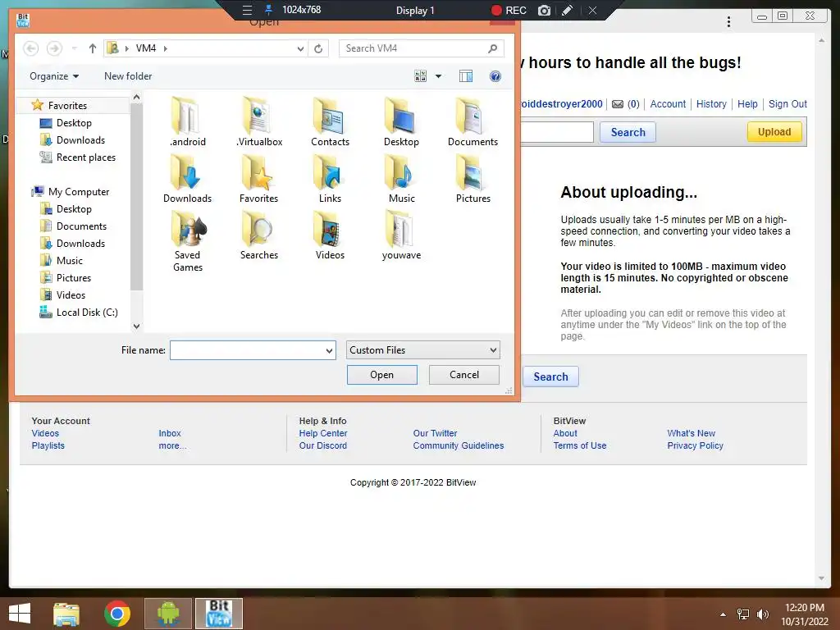The image size is (840, 630).
Task: Select the Favorites folder in file list
Action: pyautogui.click(x=258, y=179)
